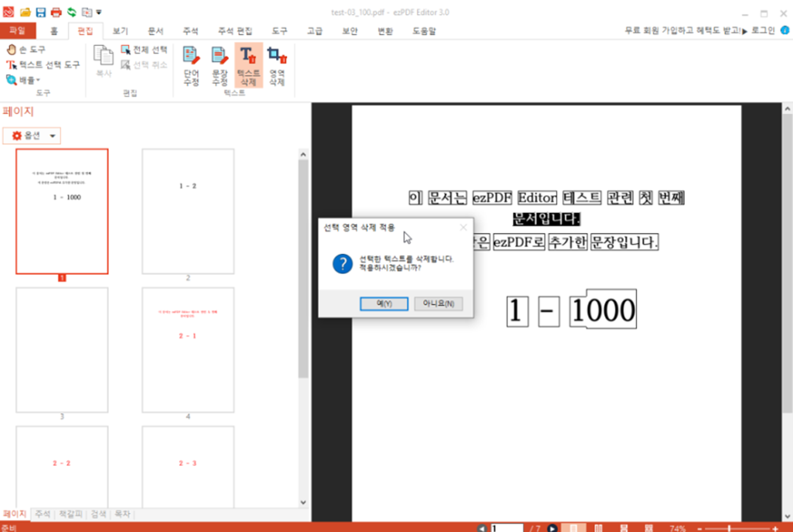Viewport: 793px width, 532px height.
Task: Switch to the 책갈피 side panel tab
Action: [71, 514]
